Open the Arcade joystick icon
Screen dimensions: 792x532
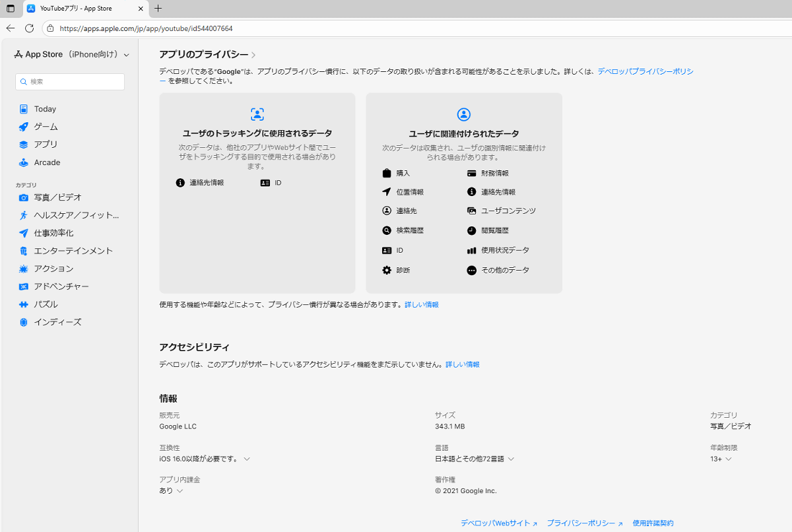point(24,162)
